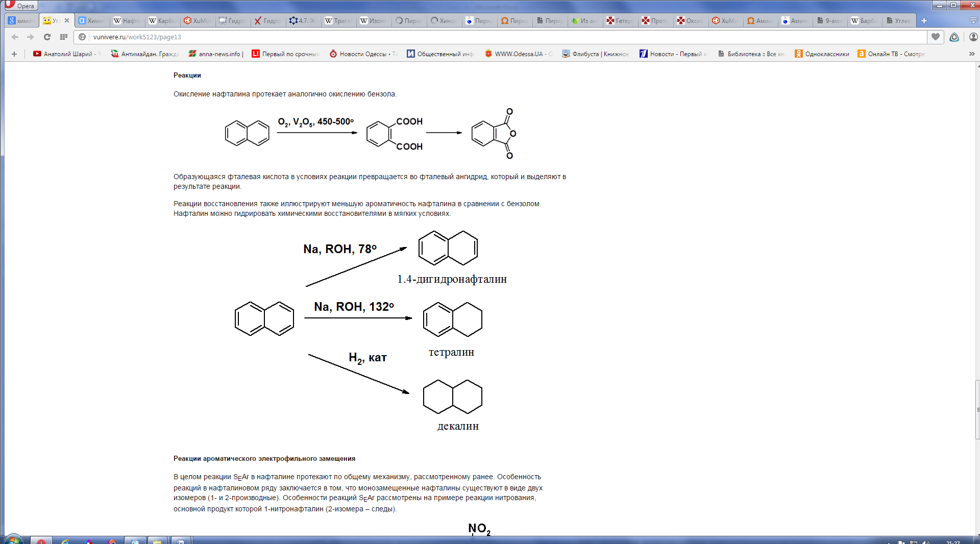Open 'Новости - Первый' bookmark

tap(673, 54)
